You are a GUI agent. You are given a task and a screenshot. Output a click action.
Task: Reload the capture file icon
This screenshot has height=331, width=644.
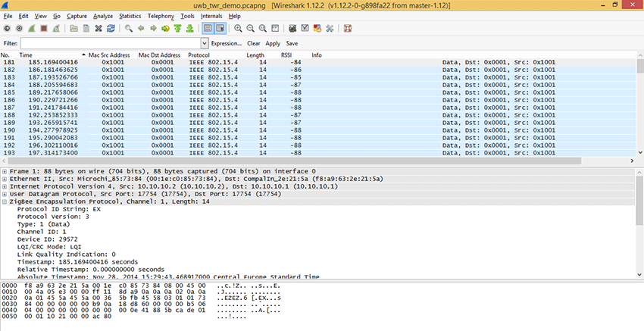pos(111,29)
